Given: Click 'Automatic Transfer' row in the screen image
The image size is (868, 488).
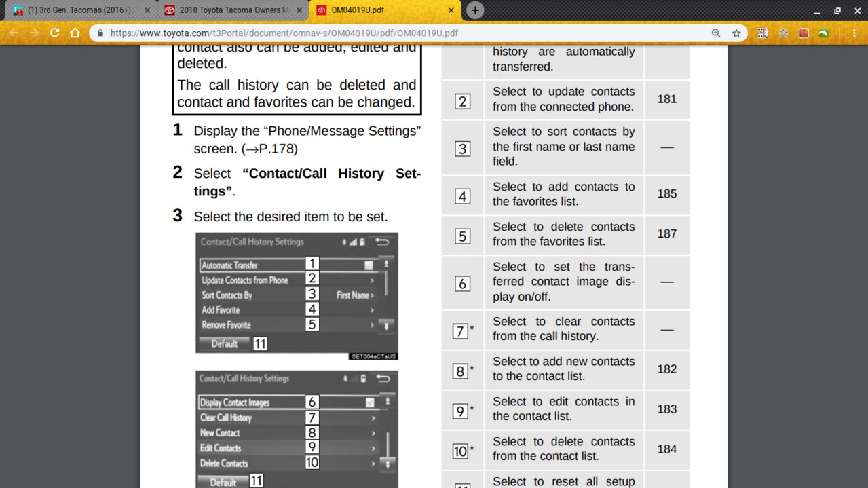Looking at the screenshot, I should click(288, 265).
